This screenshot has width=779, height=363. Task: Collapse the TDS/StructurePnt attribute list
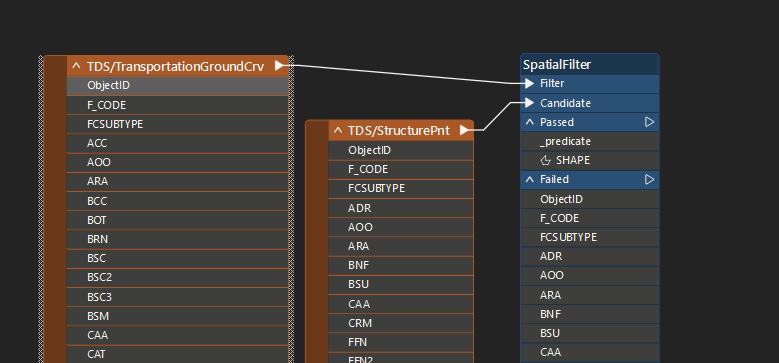tap(338, 130)
